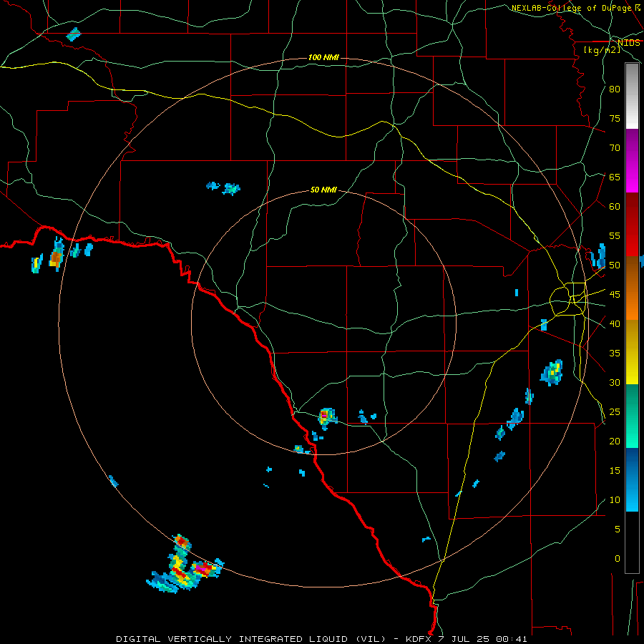644x644 pixels.
Task: Click the 100 NMI range ring label
Action: [x=323, y=57]
